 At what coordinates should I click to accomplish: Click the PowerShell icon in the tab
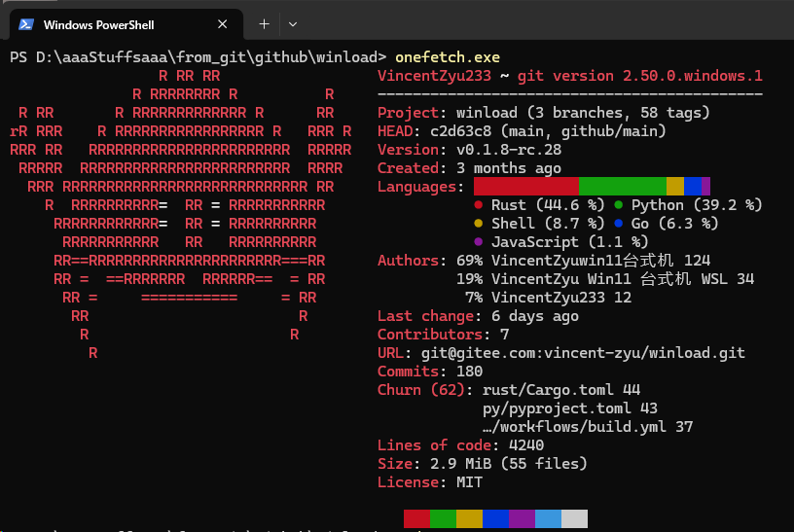click(x=26, y=24)
